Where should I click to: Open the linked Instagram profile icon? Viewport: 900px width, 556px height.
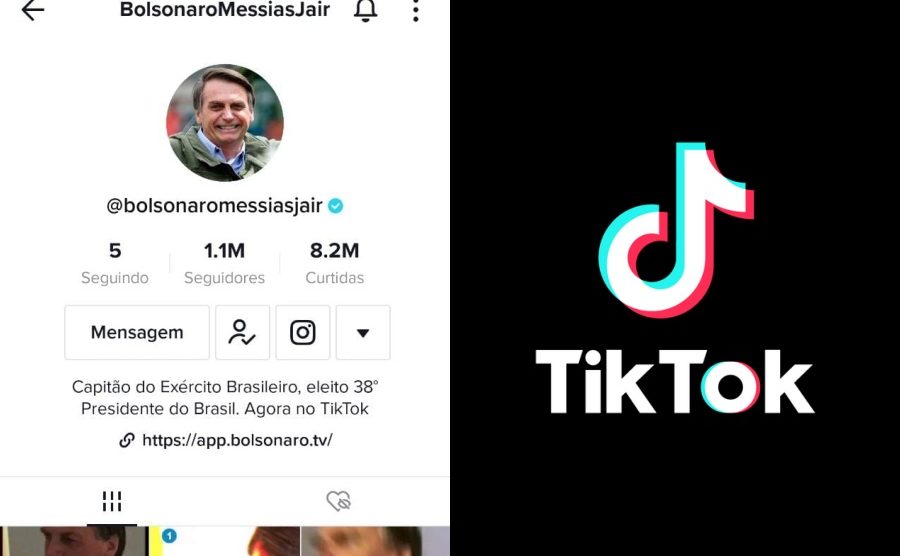pos(302,332)
